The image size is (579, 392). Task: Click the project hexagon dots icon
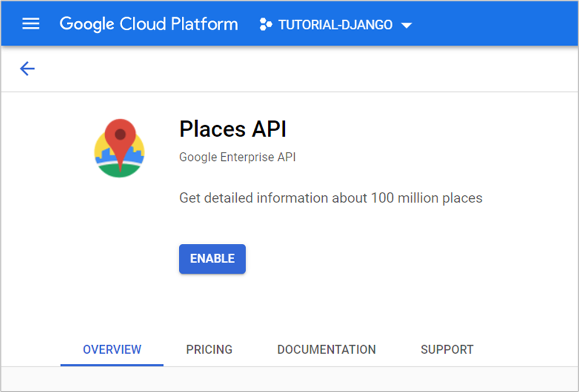(265, 24)
